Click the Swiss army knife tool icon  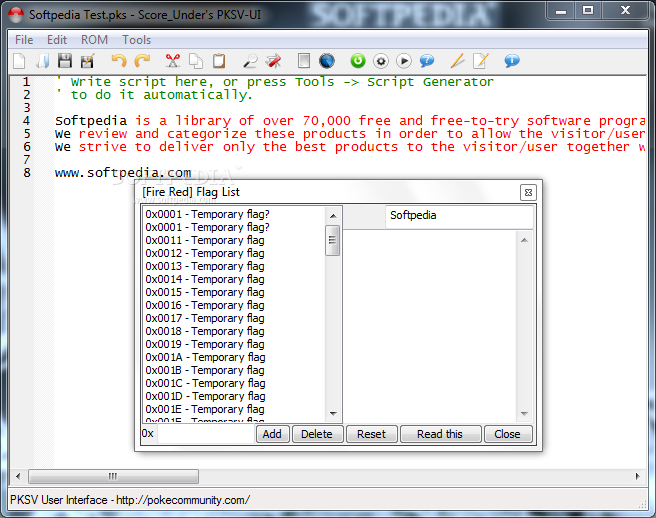tap(273, 61)
